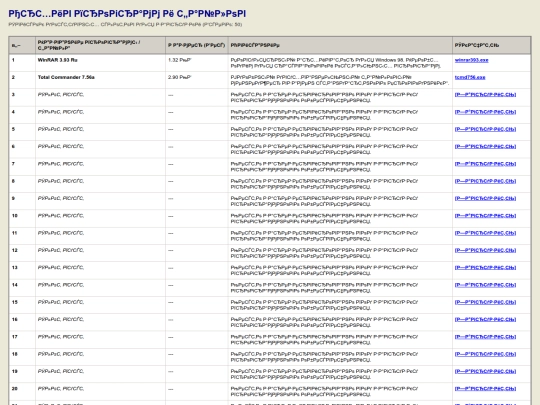Follow the bracketed link in row 9
This screenshot has height=405, width=540.
(x=485, y=198)
